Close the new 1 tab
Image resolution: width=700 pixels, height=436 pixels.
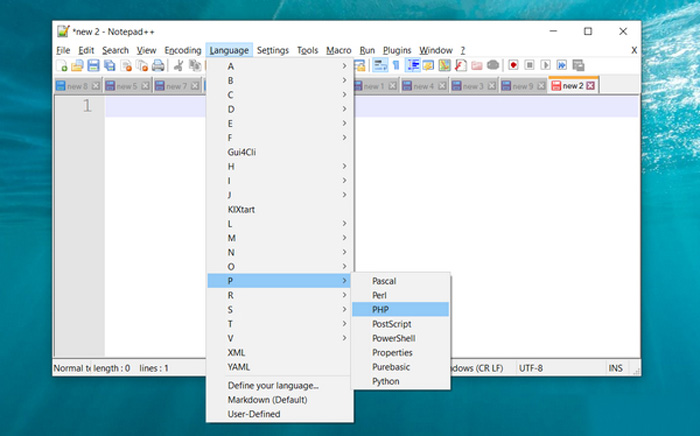[392, 86]
